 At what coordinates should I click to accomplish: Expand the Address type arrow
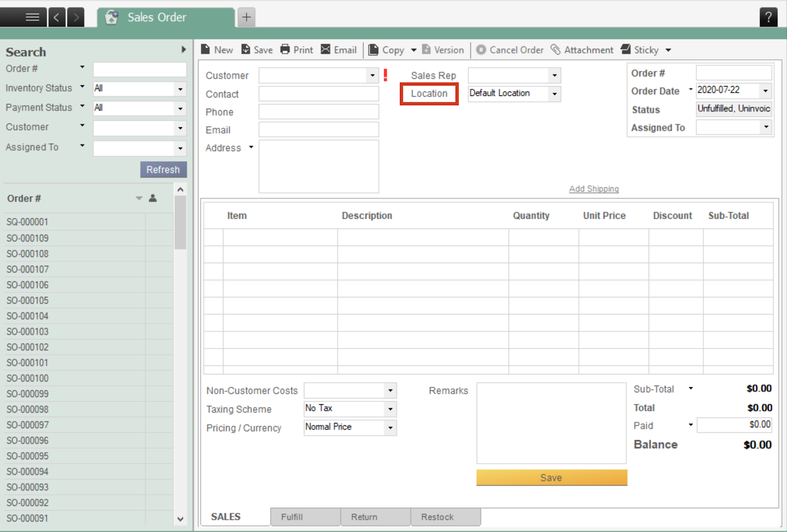[x=251, y=147]
